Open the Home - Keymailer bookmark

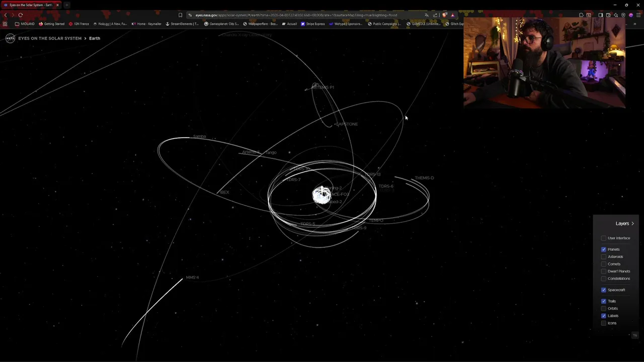[x=146, y=24]
